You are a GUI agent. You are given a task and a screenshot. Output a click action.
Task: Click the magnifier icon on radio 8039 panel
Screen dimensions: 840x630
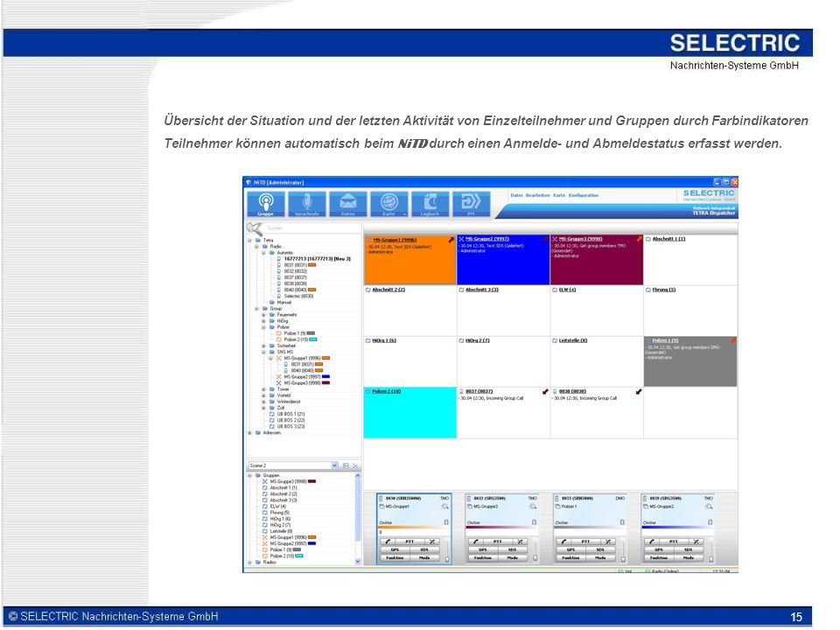709,507
